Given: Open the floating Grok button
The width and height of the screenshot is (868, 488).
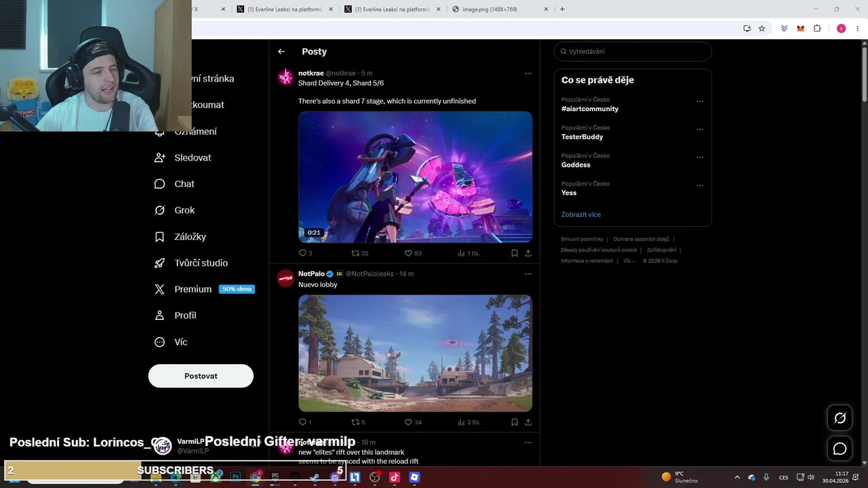Looking at the screenshot, I should click(840, 418).
